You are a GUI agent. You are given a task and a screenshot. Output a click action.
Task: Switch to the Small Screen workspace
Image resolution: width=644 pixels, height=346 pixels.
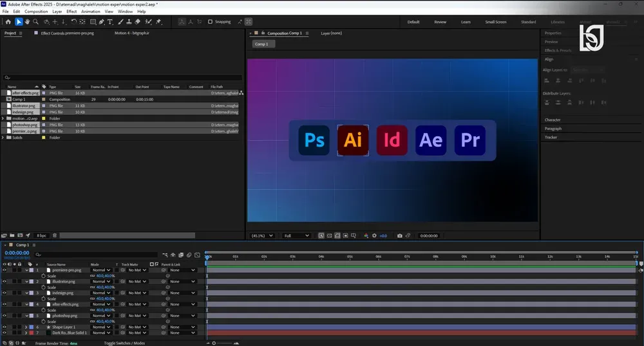pyautogui.click(x=496, y=22)
